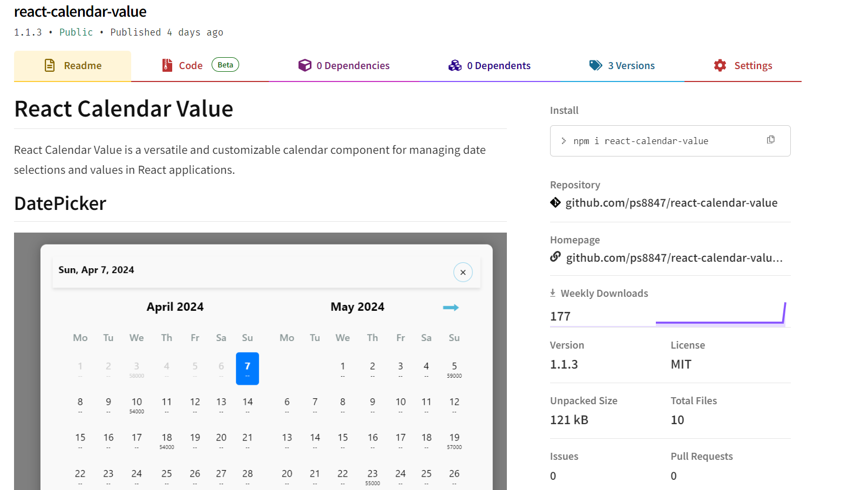Select May 23 with value 55000
Image resolution: width=868 pixels, height=490 pixels.
coord(372,477)
